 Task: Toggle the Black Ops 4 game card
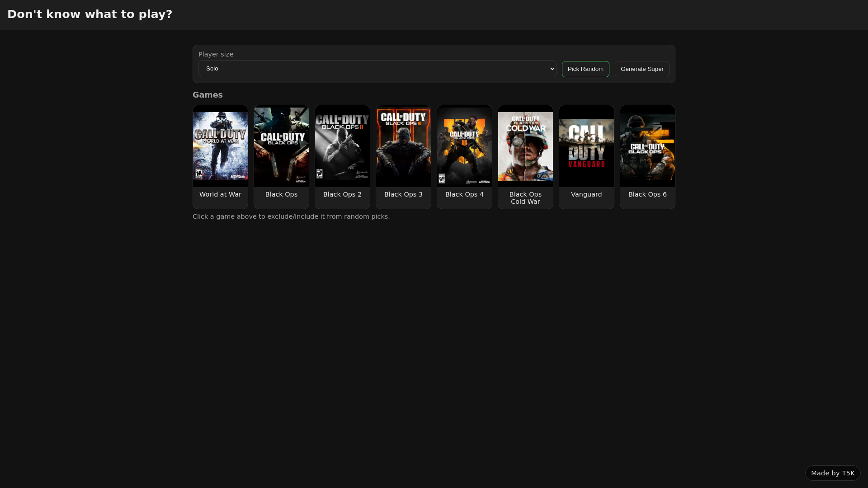[464, 157]
